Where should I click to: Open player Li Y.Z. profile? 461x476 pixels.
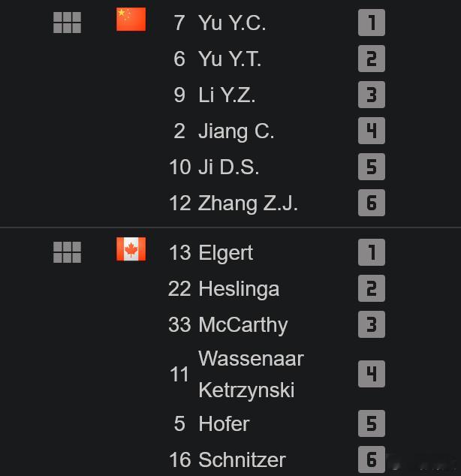pyautogui.click(x=227, y=95)
